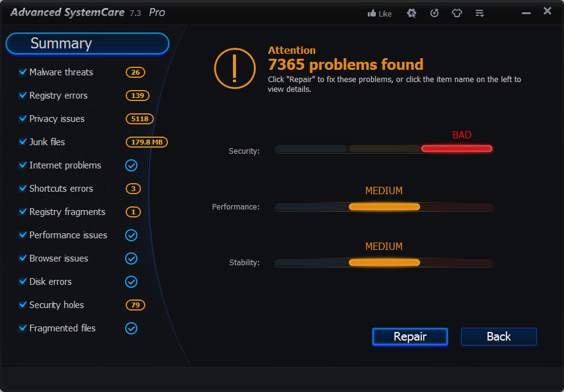Click the Privacy issues count badge 5118
This screenshot has width=564, height=392.
[140, 119]
